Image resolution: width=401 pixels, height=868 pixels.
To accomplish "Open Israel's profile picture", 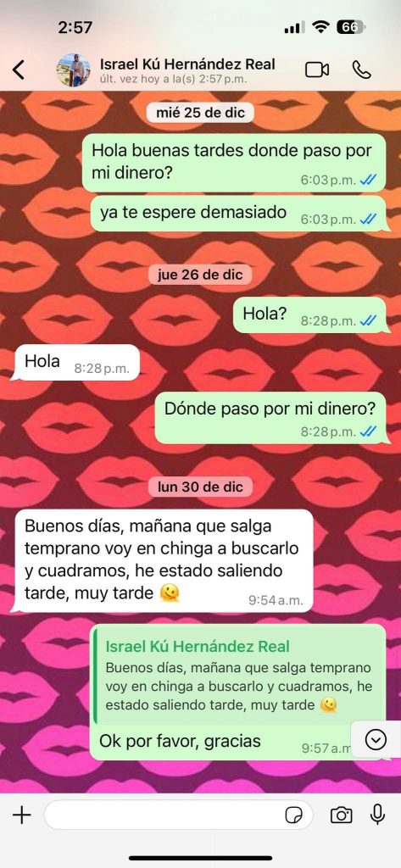I will pyautogui.click(x=74, y=70).
